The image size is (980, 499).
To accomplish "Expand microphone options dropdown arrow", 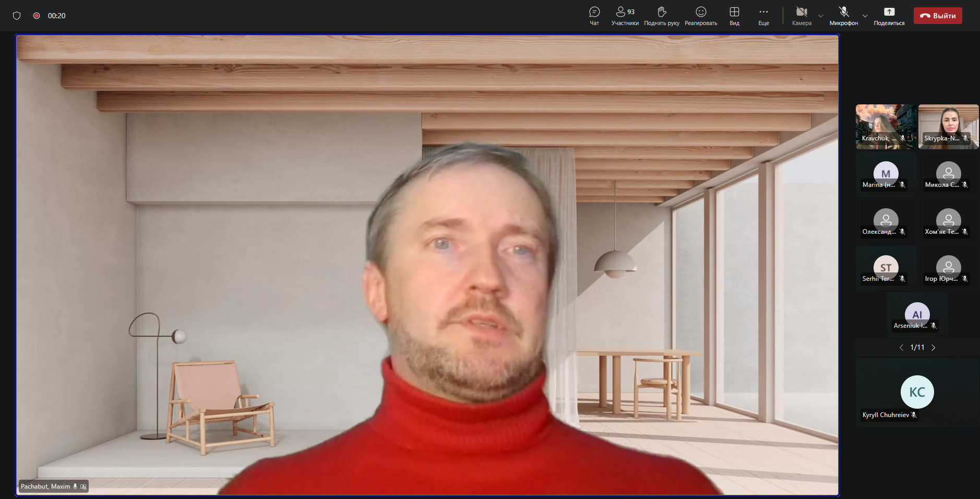I will tap(865, 16).
